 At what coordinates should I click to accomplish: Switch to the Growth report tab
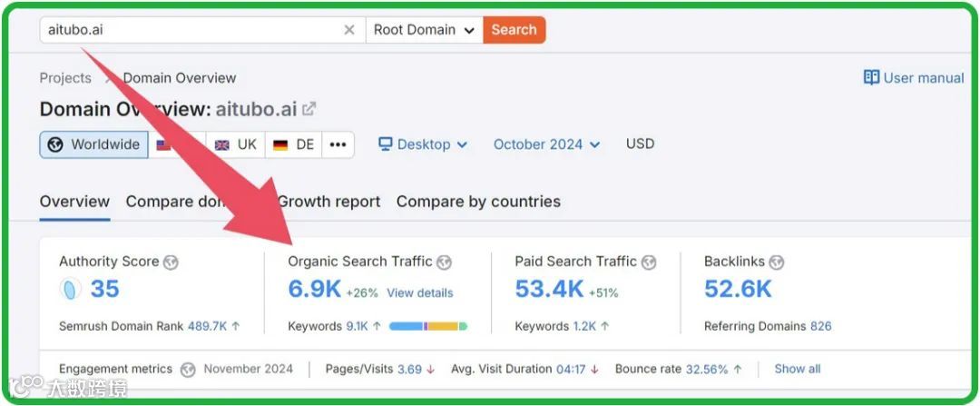(328, 202)
